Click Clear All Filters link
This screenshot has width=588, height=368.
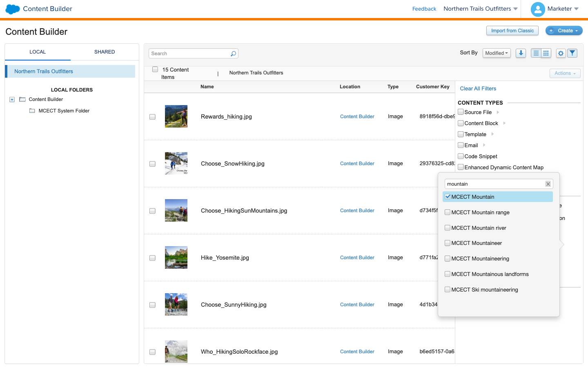click(478, 88)
